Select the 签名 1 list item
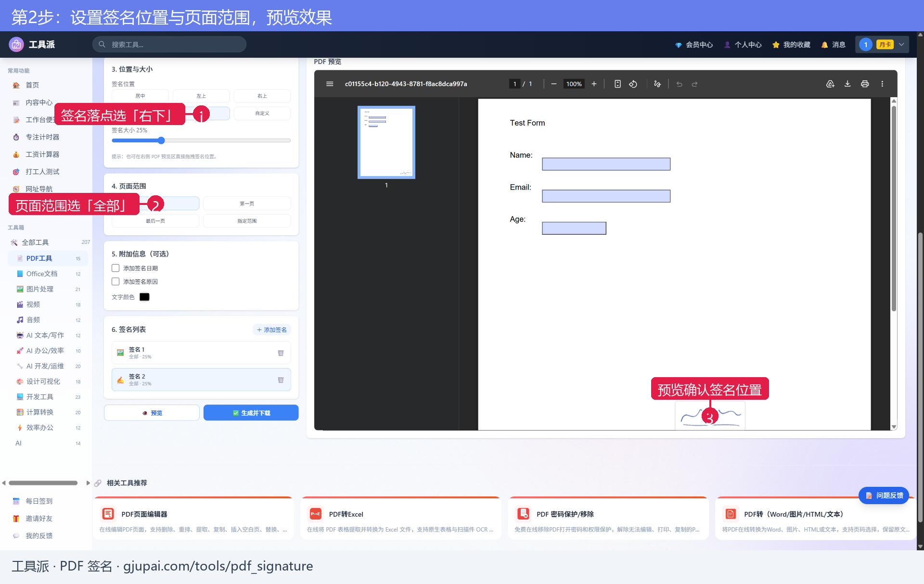The height and width of the screenshot is (584, 924). click(201, 353)
